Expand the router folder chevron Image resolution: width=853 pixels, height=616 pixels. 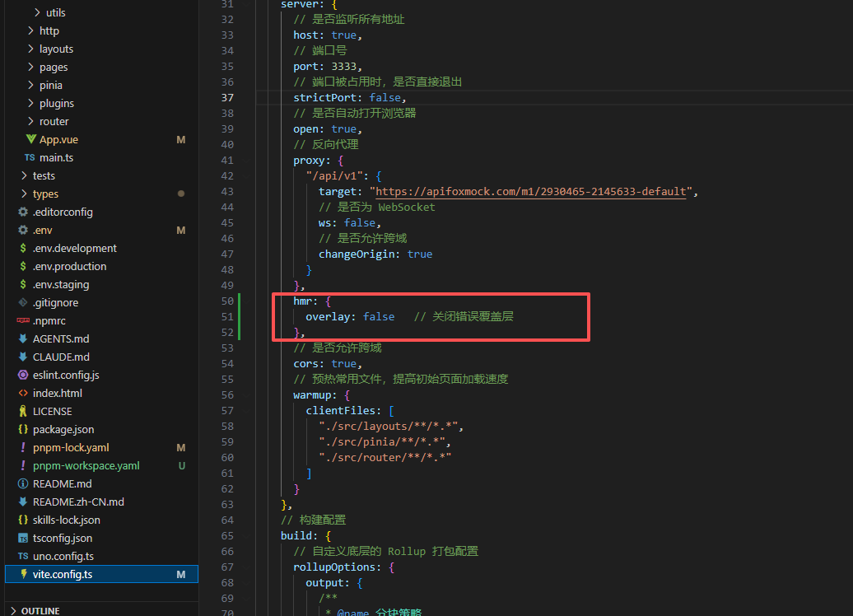pyautogui.click(x=30, y=121)
